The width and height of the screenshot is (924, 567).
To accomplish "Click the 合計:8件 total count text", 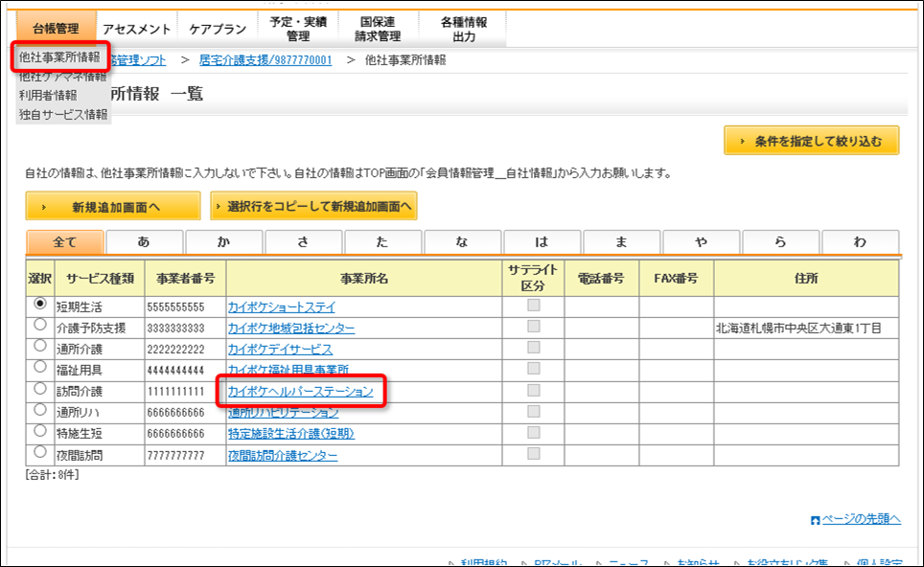I will pyautogui.click(x=52, y=474).
